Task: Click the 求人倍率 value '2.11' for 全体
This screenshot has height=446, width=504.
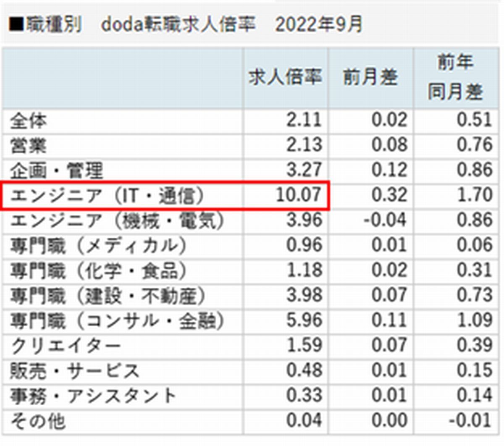Action: tap(304, 120)
